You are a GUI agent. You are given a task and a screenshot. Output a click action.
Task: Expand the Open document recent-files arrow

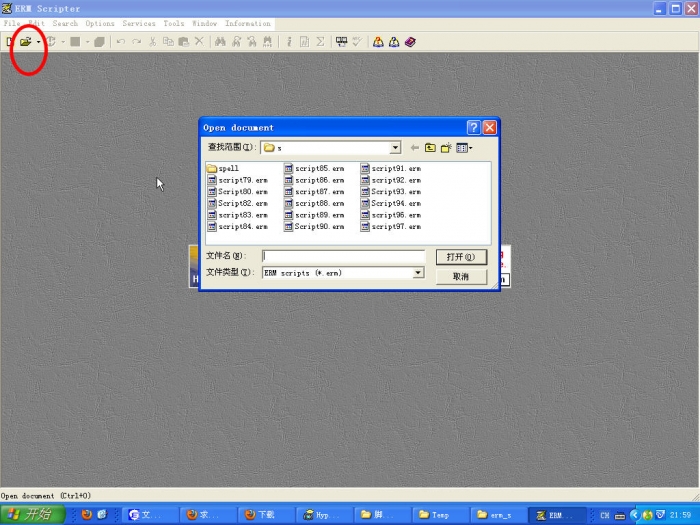point(38,42)
